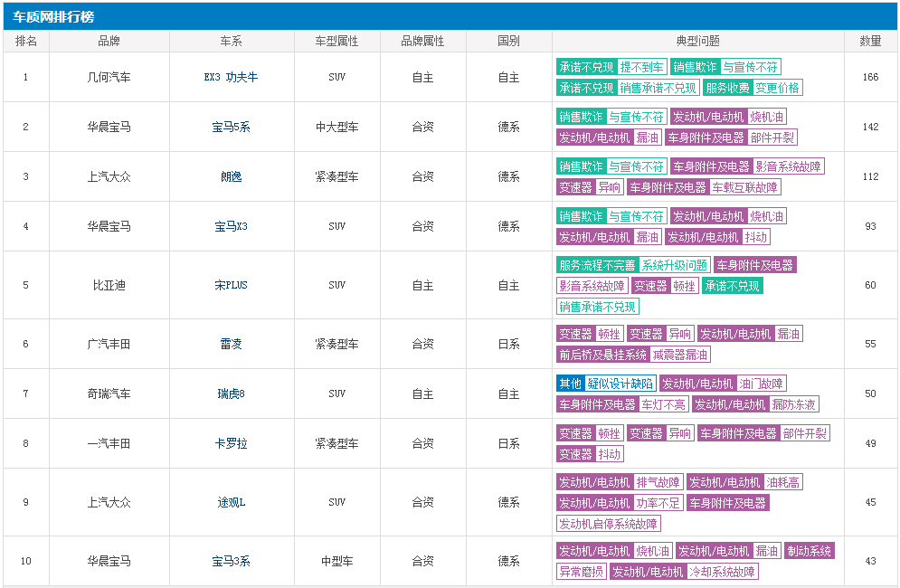
Task: Select the 减震器漏油 issue tag
Action: pos(679,355)
